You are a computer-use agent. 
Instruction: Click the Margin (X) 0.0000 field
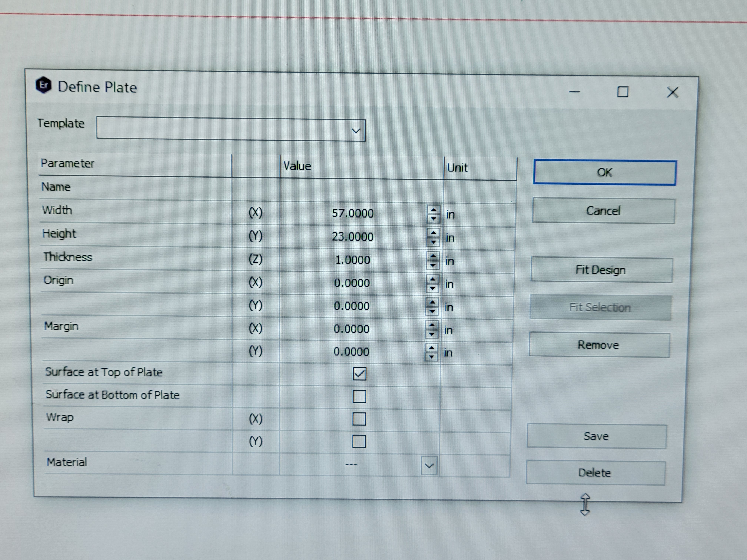click(352, 329)
